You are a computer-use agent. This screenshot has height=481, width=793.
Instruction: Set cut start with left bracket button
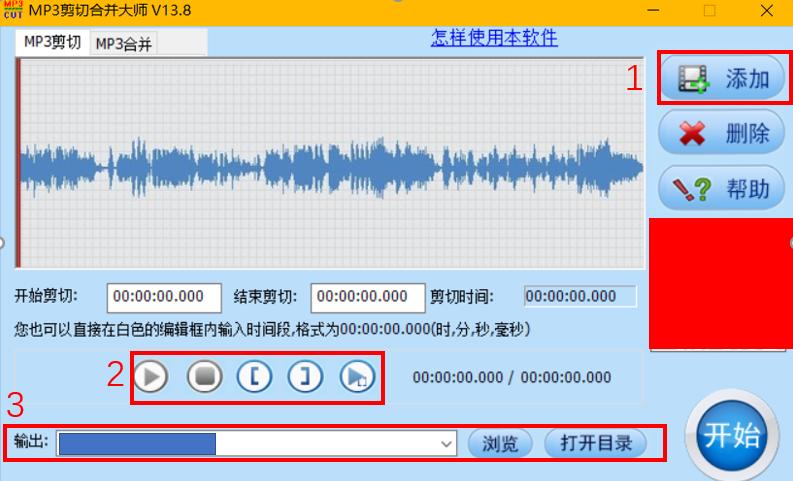[x=254, y=376]
